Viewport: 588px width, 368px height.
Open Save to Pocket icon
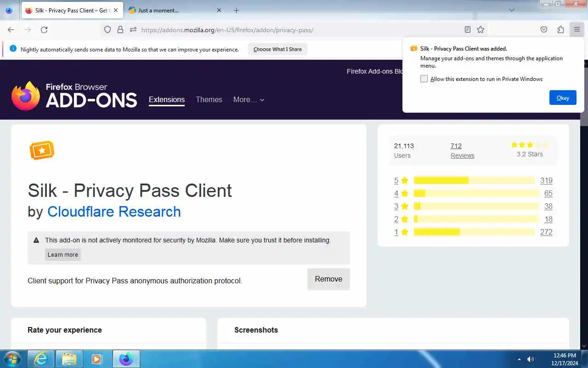544,29
